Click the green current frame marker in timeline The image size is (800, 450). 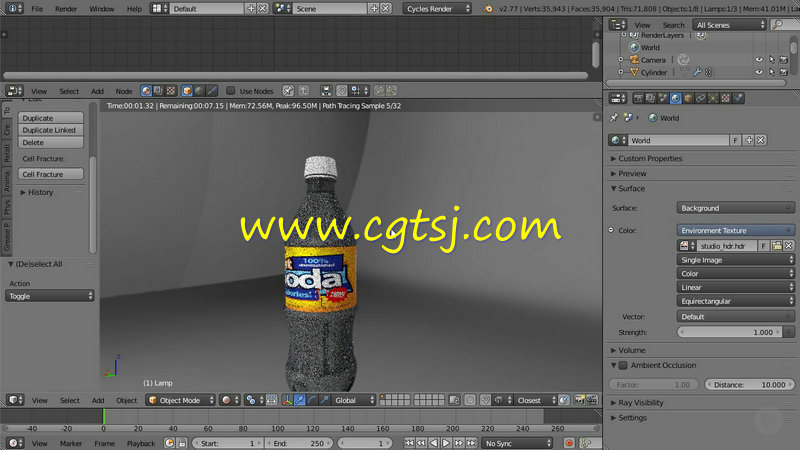(104, 416)
